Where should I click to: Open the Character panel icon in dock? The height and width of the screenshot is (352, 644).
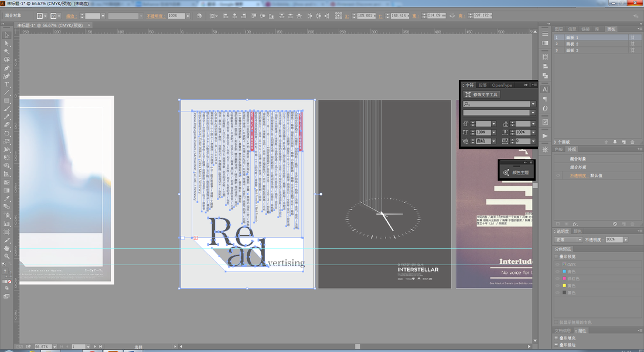(545, 89)
